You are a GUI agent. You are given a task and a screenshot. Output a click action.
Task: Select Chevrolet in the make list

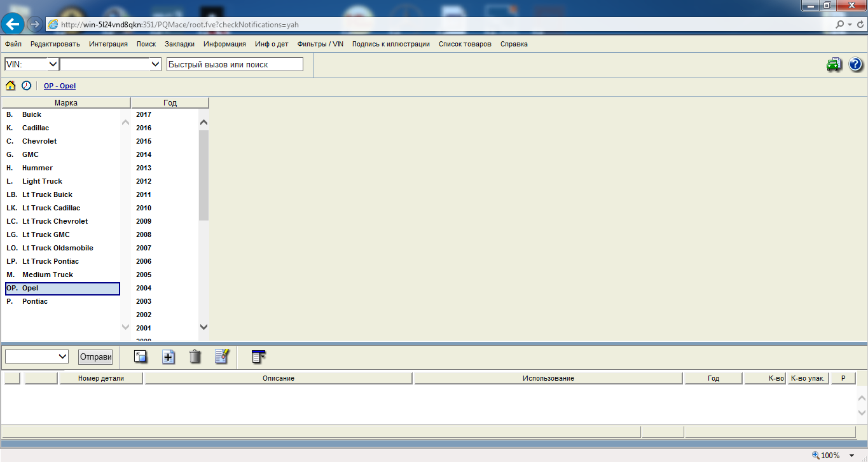[x=62, y=141]
